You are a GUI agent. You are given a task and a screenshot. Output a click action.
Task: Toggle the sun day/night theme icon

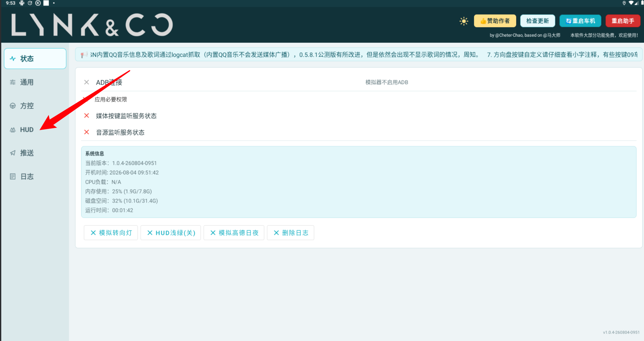tap(464, 21)
